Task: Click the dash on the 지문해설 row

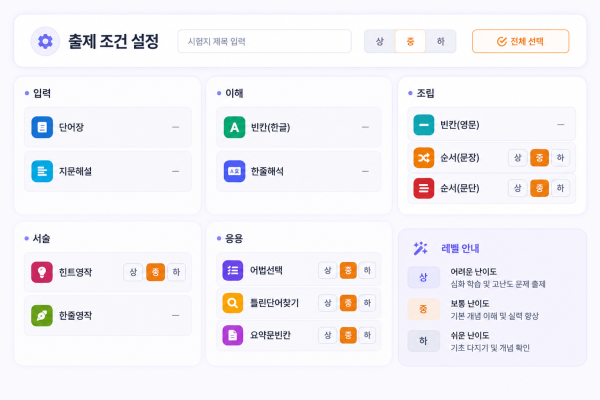Action: click(x=176, y=171)
